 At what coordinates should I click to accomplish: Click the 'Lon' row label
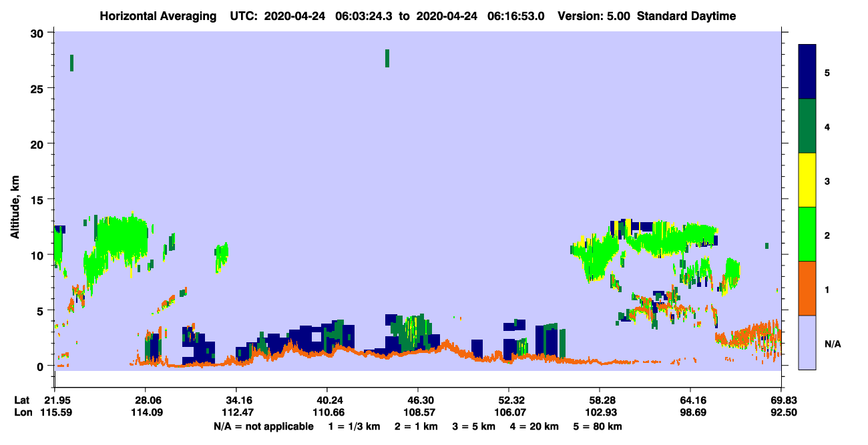[23, 413]
